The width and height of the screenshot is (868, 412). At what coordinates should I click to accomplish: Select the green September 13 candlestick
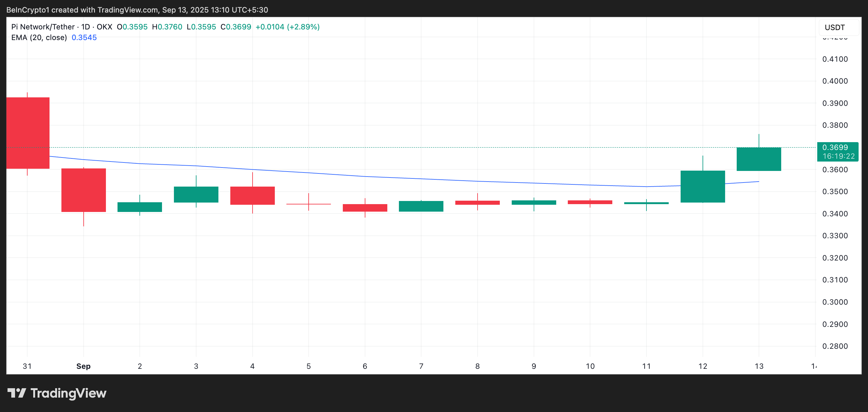(x=759, y=159)
